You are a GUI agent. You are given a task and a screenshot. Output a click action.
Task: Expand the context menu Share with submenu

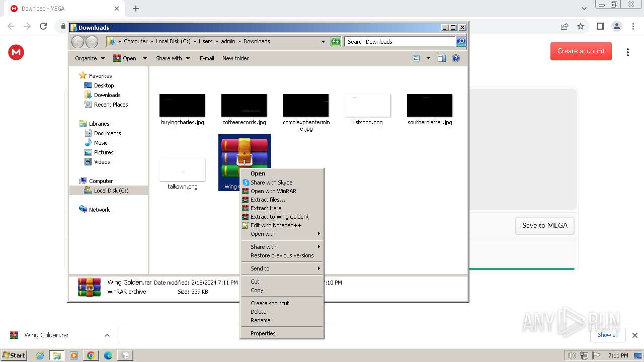(282, 247)
